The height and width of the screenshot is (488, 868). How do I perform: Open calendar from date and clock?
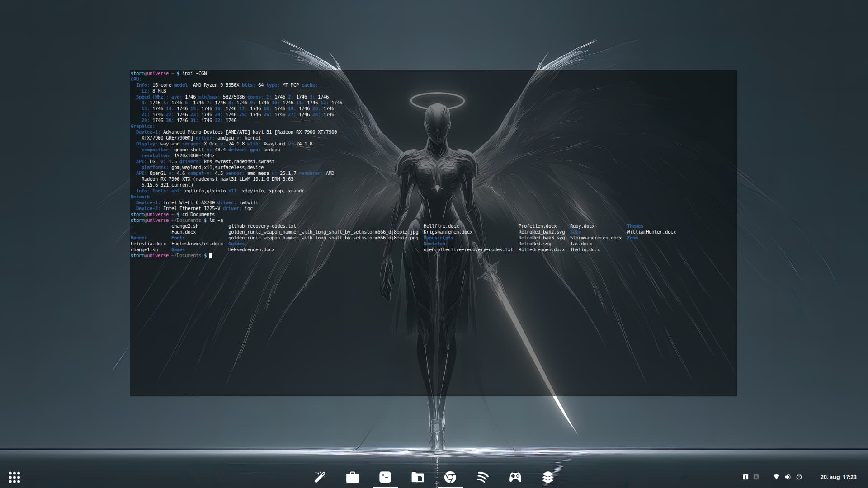click(x=838, y=477)
